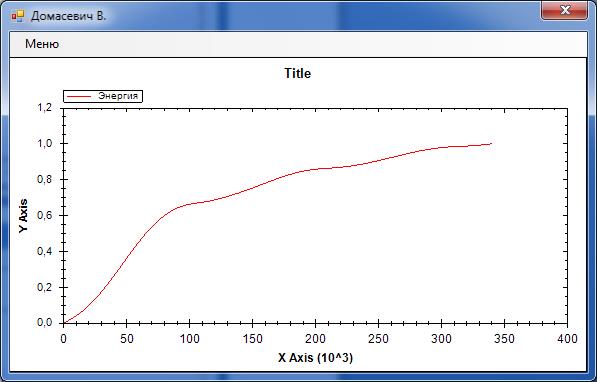597x382 pixels.
Task: Click the 350 tick on X axis
Action: pyautogui.click(x=504, y=339)
